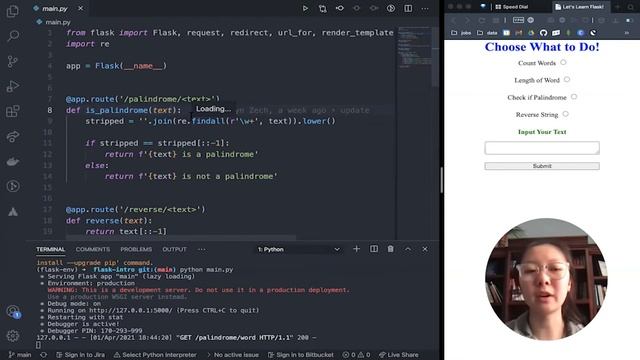
Task: Open the Docker whale icon view
Action: 13,162
